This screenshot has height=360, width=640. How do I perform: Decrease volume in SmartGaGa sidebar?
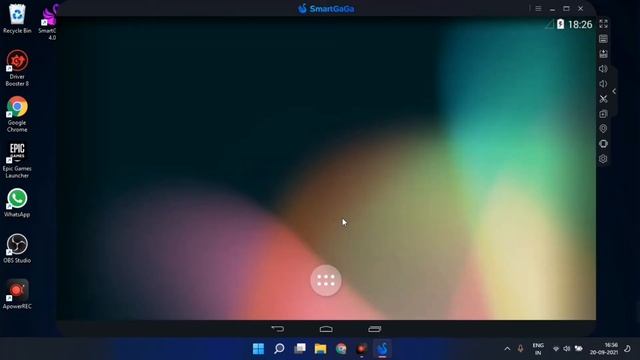tap(603, 84)
